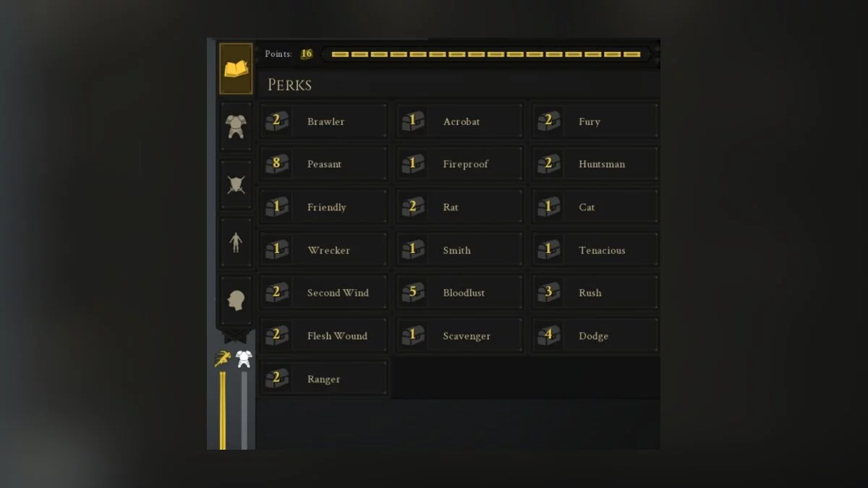This screenshot has width=868, height=488.
Task: Click the chest icon beside Peasant
Action: (x=276, y=164)
